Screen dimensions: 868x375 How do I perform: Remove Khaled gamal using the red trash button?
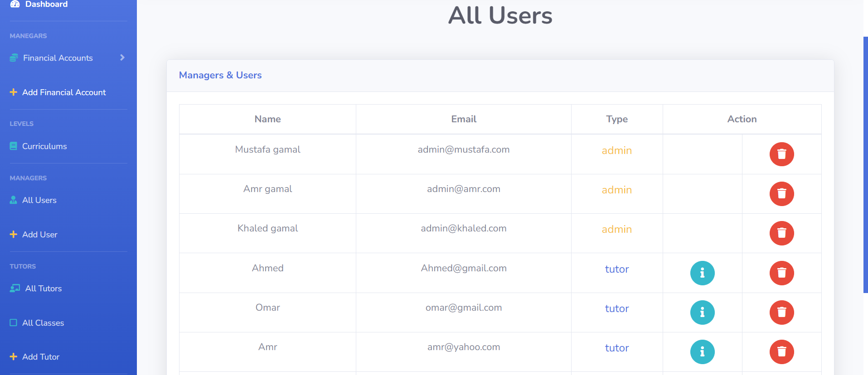(x=781, y=233)
